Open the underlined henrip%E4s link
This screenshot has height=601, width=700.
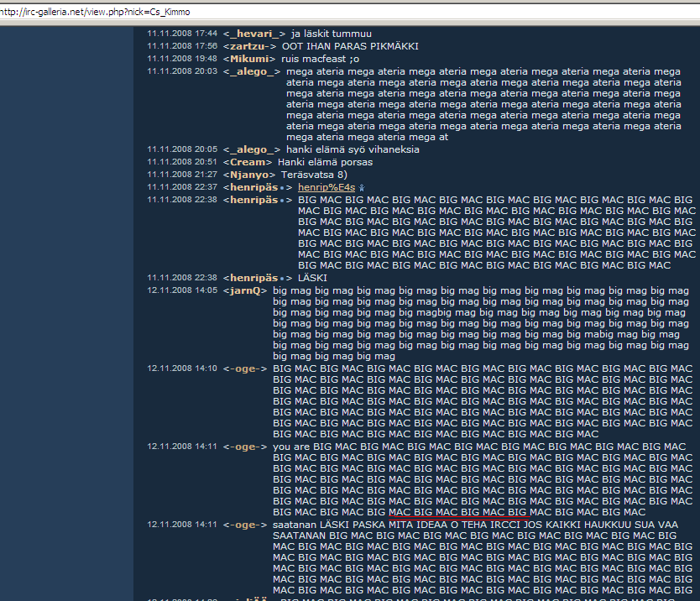click(x=326, y=187)
